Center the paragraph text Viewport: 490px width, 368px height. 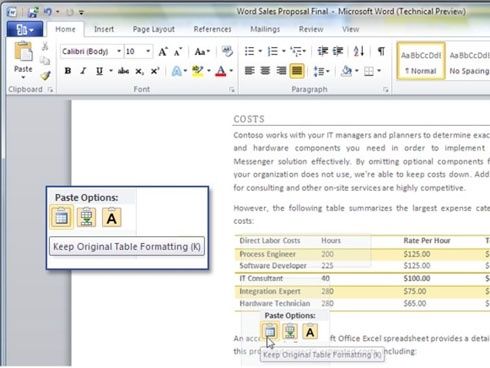[265, 71]
